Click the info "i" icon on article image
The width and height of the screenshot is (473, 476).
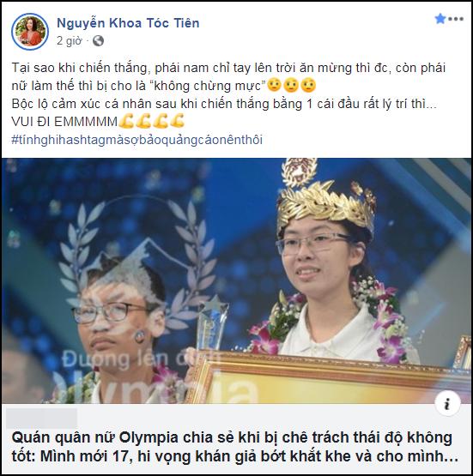tap(447, 404)
